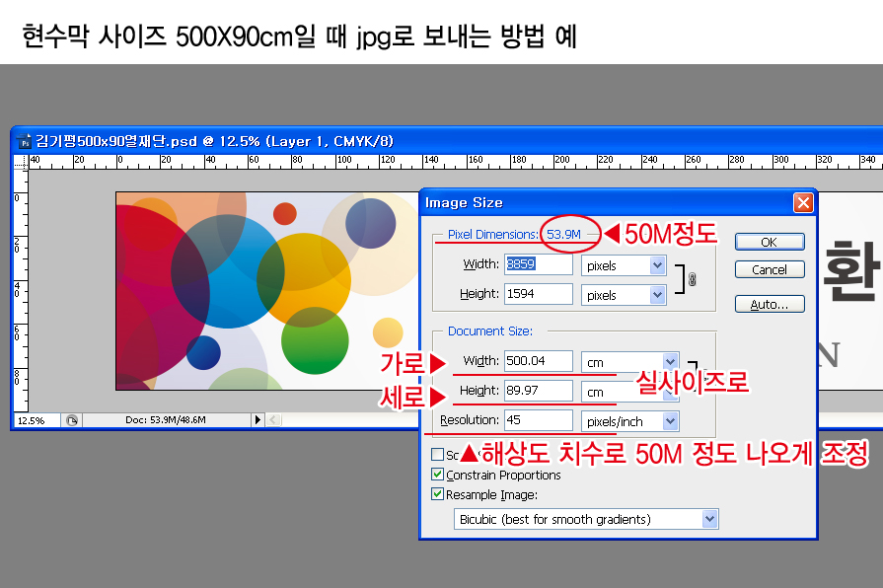Click the colorful circles canvas image
Screen dimensions: 883x588
pyautogui.click(x=267, y=291)
